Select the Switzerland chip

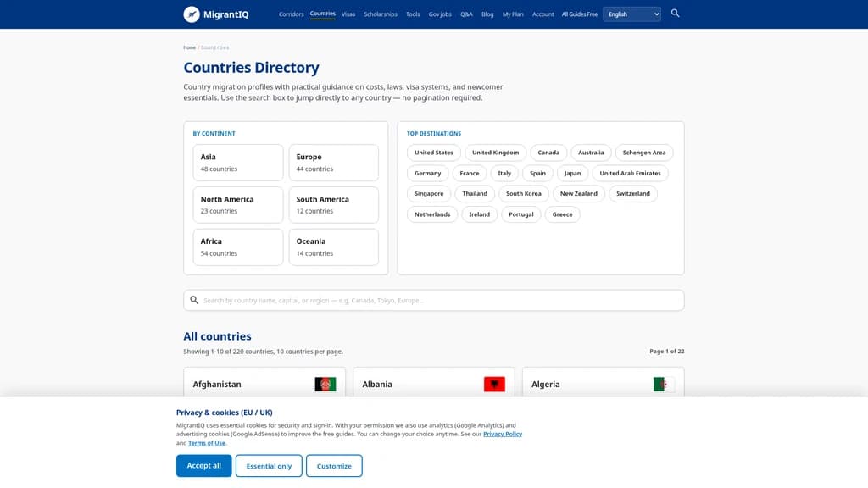(632, 194)
